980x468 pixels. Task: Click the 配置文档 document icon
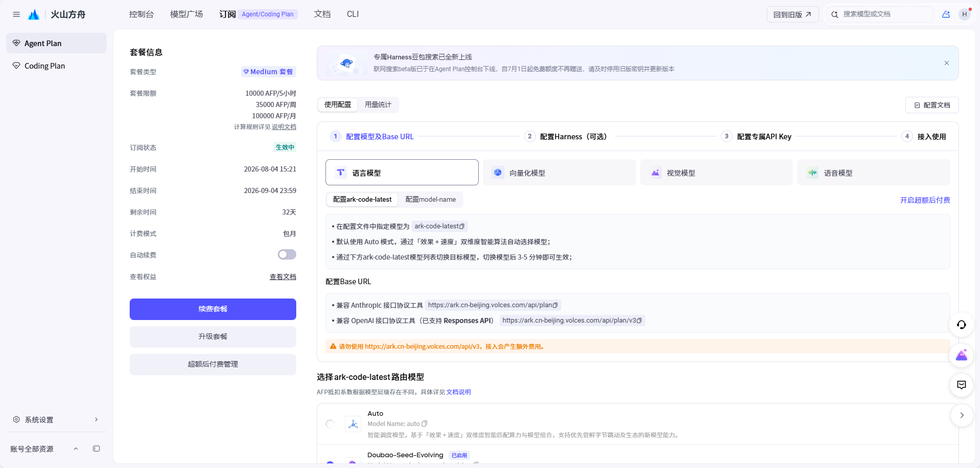click(x=917, y=105)
